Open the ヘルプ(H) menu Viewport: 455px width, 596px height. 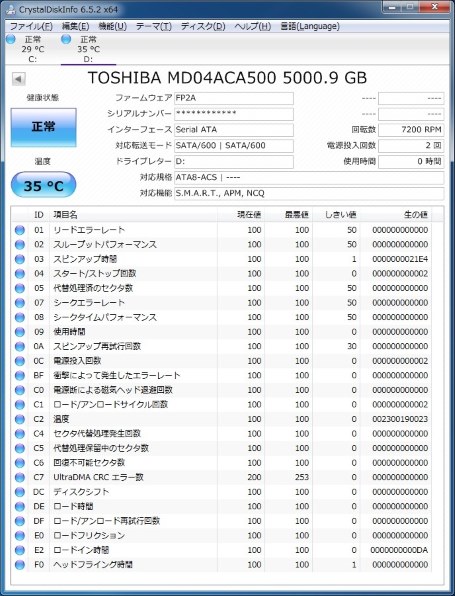click(x=253, y=26)
